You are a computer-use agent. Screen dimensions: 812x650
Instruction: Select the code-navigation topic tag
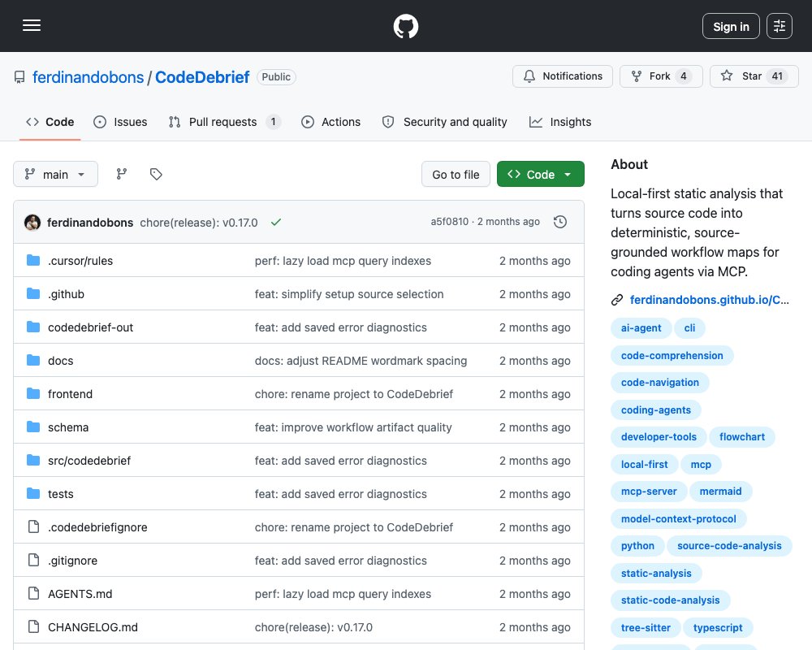coord(660,383)
